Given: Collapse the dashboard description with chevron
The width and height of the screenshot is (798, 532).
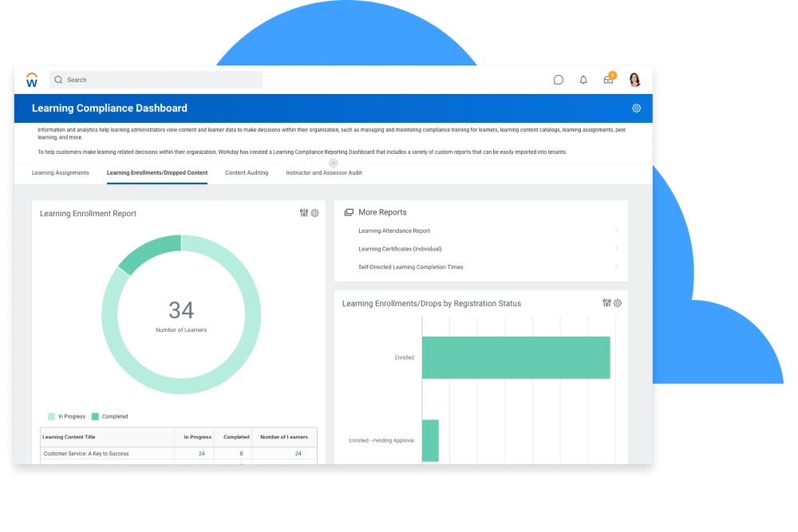Looking at the screenshot, I should click(x=333, y=163).
